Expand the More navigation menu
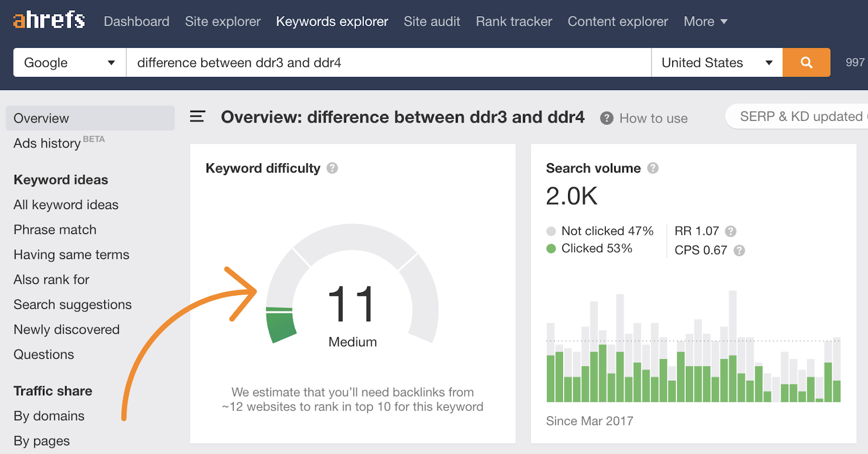868x454 pixels. click(705, 21)
